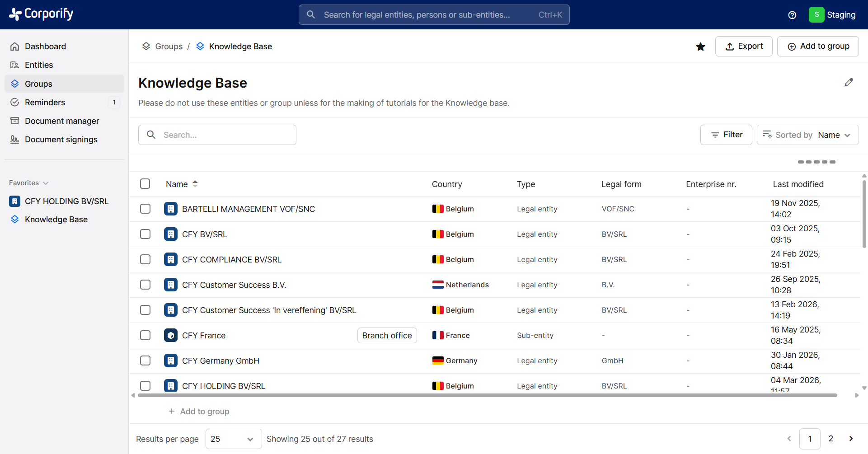Click the group Search... input field
The image size is (868, 454).
[217, 135]
